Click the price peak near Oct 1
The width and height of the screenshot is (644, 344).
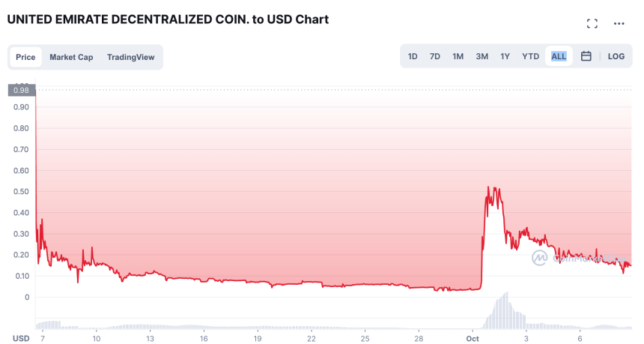[x=489, y=188]
